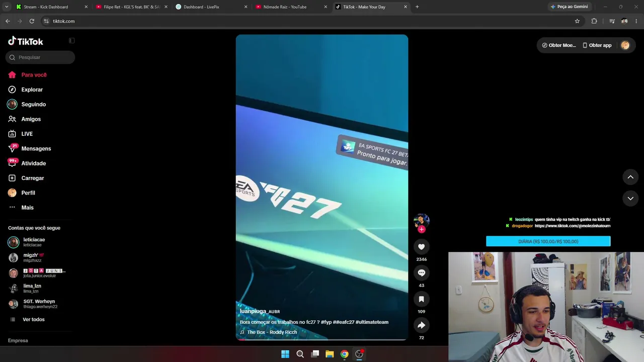This screenshot has width=644, height=362.
Task: Open a new browser tab
Action: point(417,7)
